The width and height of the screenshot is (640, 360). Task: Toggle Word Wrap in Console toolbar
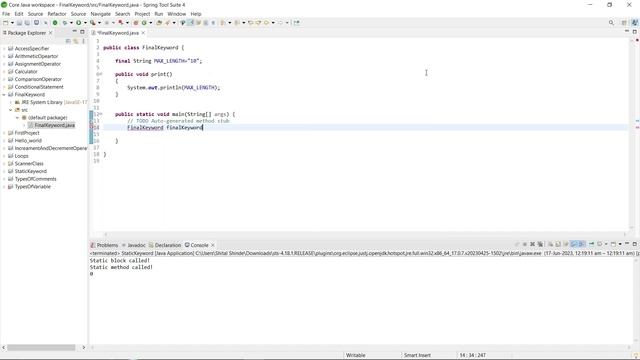[x=566, y=244]
